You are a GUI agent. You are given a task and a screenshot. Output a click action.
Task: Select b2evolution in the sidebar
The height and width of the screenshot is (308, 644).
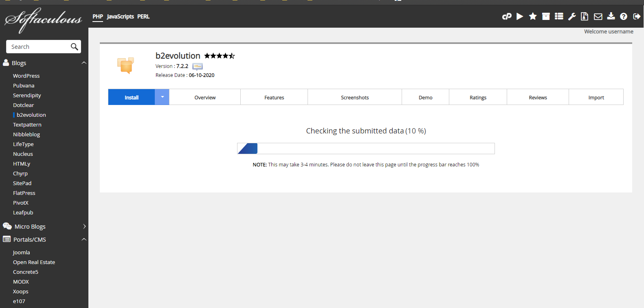coord(31,115)
